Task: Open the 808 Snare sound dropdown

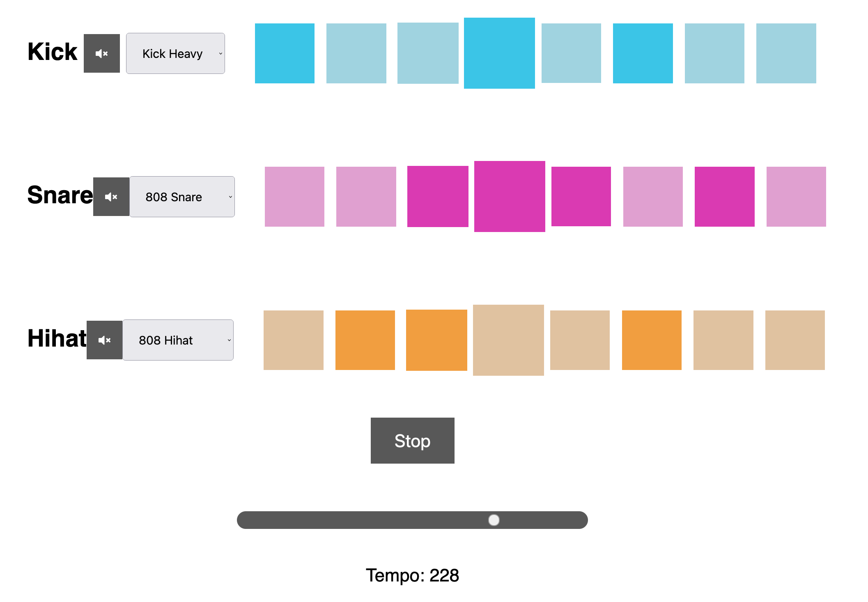Action: coord(182,197)
